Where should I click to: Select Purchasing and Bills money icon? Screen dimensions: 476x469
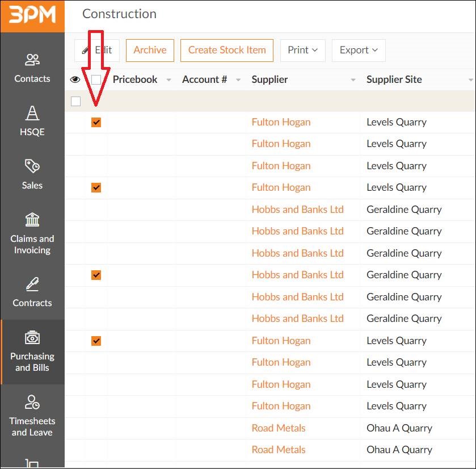(32, 337)
